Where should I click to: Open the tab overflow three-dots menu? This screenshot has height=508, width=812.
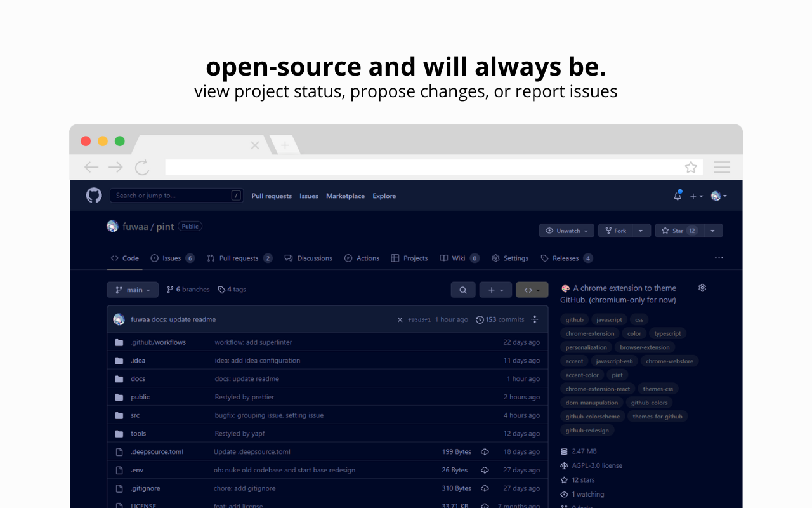click(x=719, y=258)
